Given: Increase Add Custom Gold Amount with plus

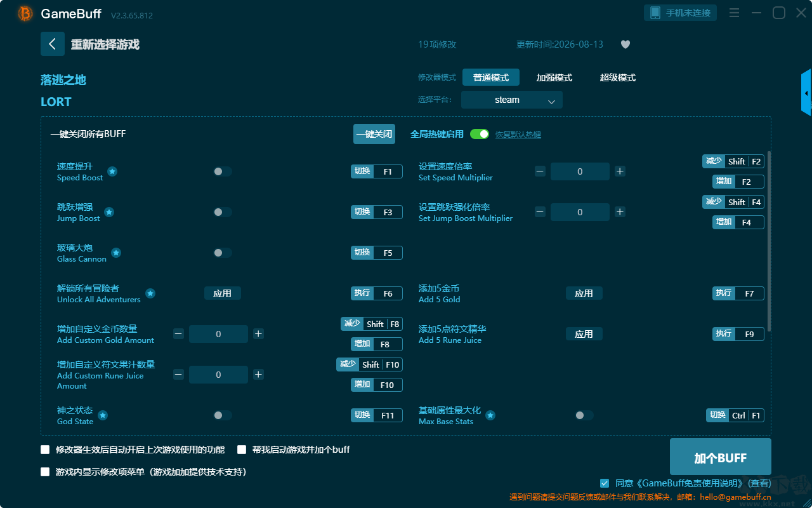Looking at the screenshot, I should pyautogui.click(x=258, y=334).
